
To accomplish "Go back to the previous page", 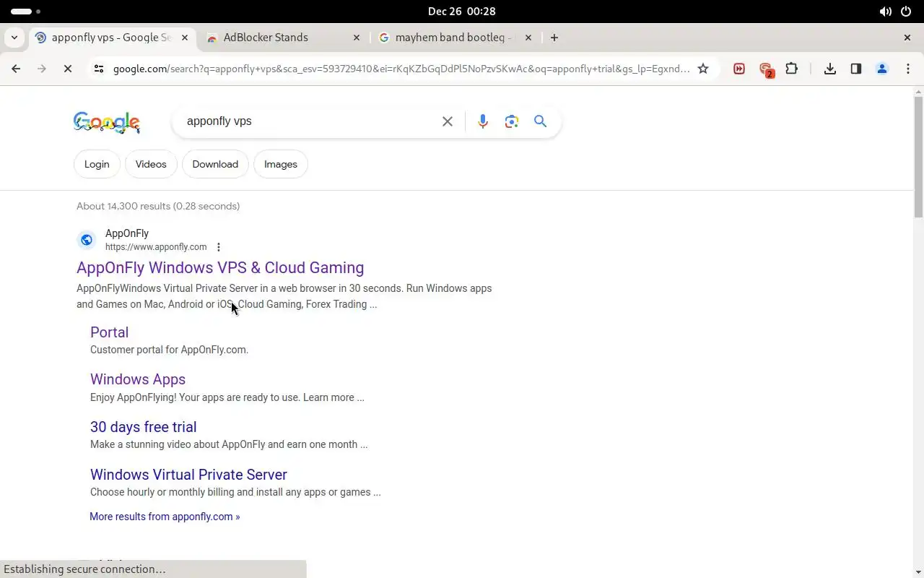I will click(16, 69).
